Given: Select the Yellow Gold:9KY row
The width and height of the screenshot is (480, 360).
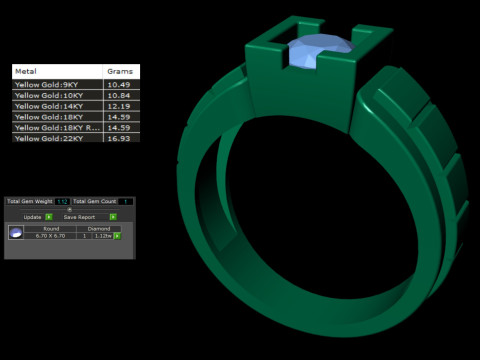Looking at the screenshot, I should (76, 85).
